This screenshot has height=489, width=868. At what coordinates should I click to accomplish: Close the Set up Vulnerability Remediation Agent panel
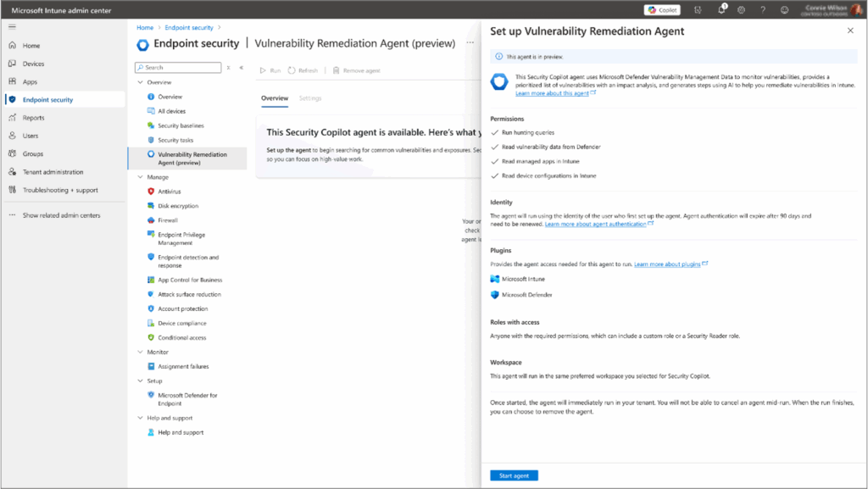pos(850,31)
